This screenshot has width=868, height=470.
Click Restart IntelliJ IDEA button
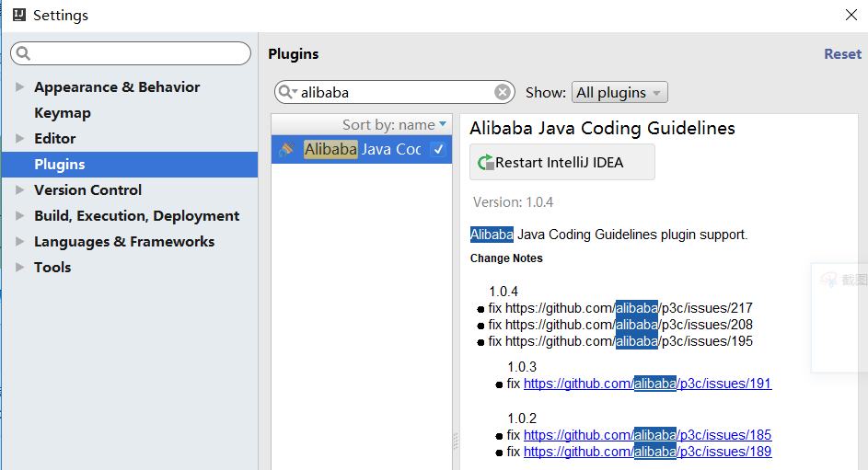pos(561,162)
